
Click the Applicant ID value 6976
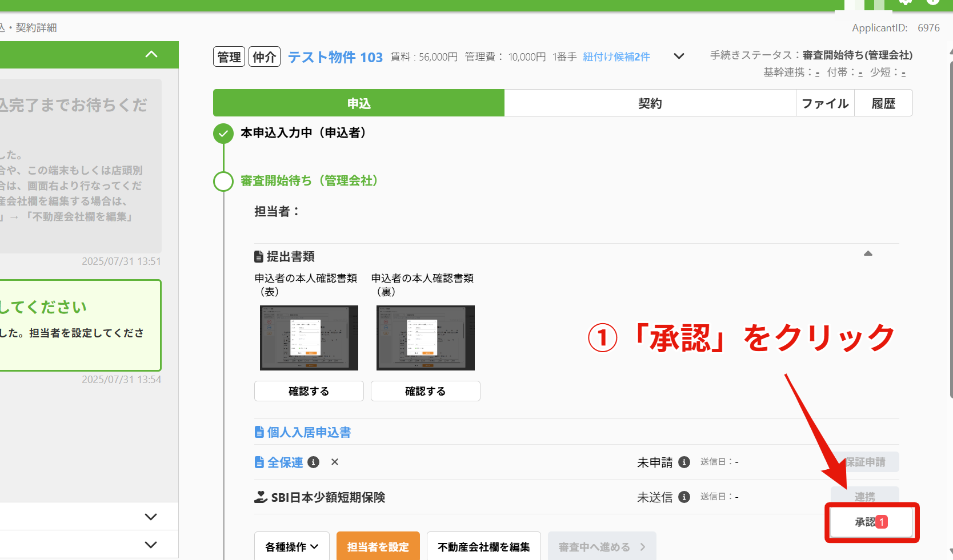tap(928, 27)
